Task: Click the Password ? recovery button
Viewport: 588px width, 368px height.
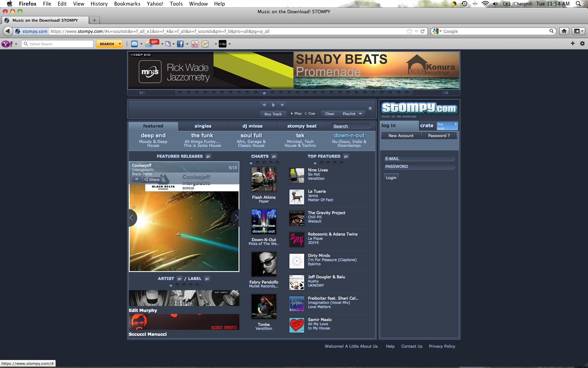Action: coord(439,136)
